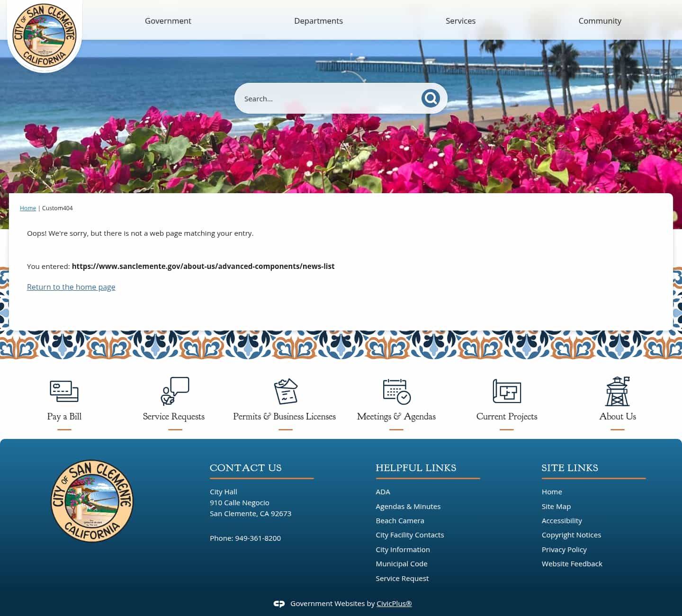682x616 pixels.
Task: Click the Website Feedback link
Action: click(x=572, y=563)
